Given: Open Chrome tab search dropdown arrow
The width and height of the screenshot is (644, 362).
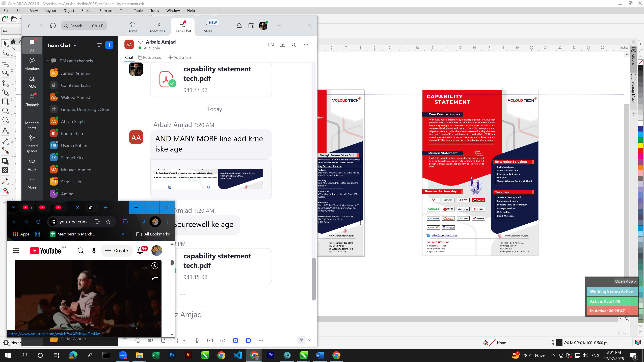Looking at the screenshot, I should 13,207.
